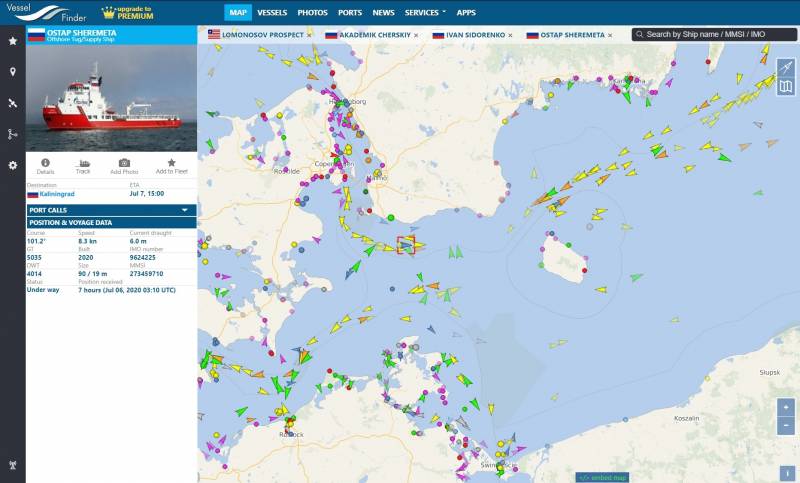Zoom out on the map
Screen dimensions: 800x483
(786, 425)
